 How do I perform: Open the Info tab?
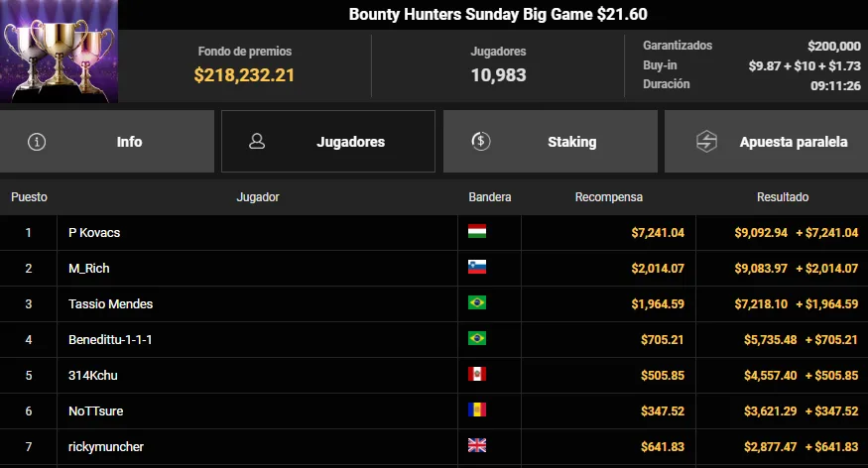pyautogui.click(x=107, y=141)
